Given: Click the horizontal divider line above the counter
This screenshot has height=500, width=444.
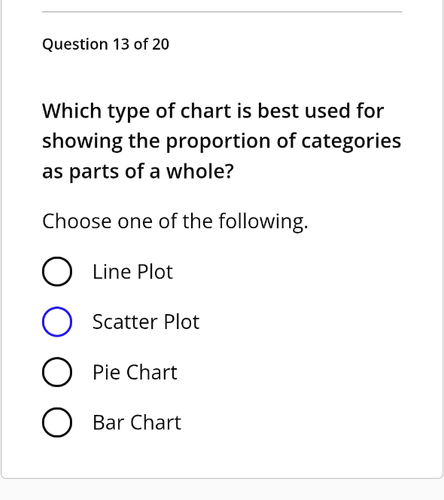Looking at the screenshot, I should (222, 12).
